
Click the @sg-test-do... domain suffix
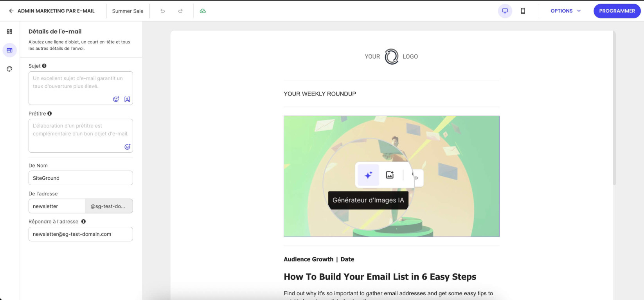109,206
